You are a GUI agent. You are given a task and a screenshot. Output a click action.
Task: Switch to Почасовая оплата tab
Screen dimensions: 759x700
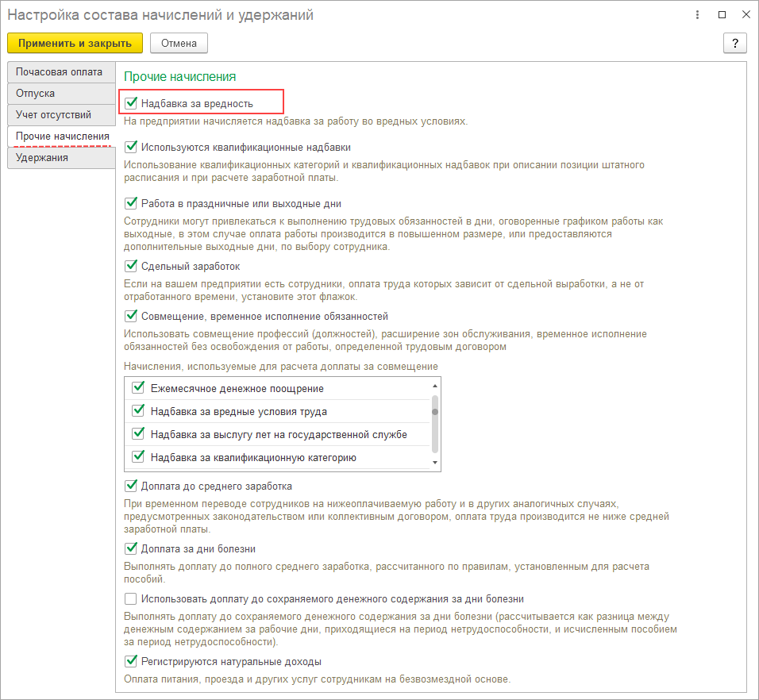pos(61,72)
